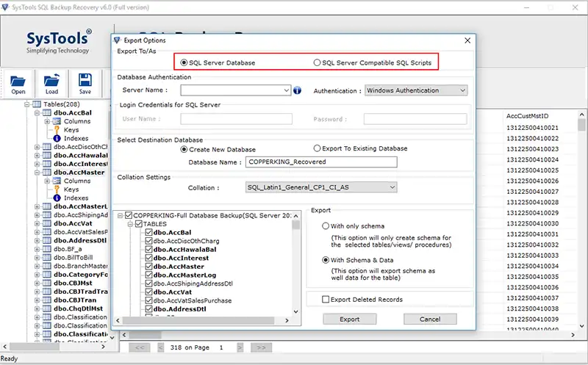Go to next page of records

click(x=240, y=347)
